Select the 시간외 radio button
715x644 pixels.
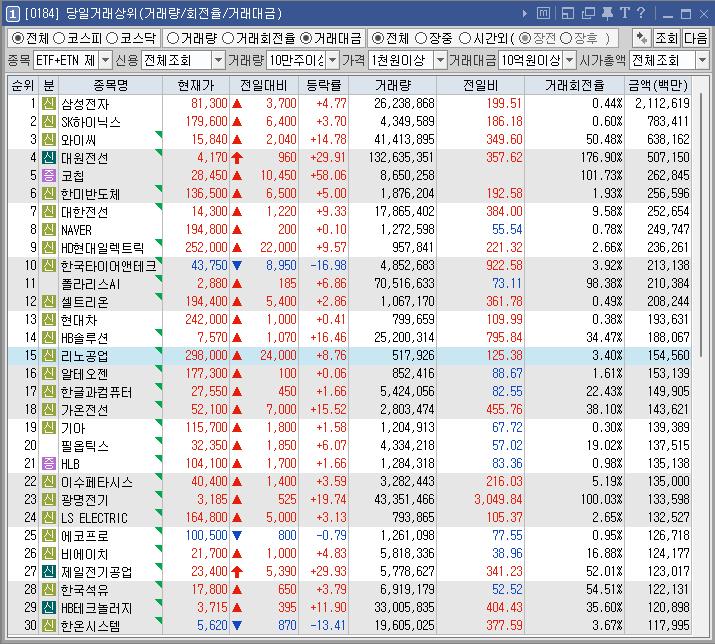pos(465,38)
